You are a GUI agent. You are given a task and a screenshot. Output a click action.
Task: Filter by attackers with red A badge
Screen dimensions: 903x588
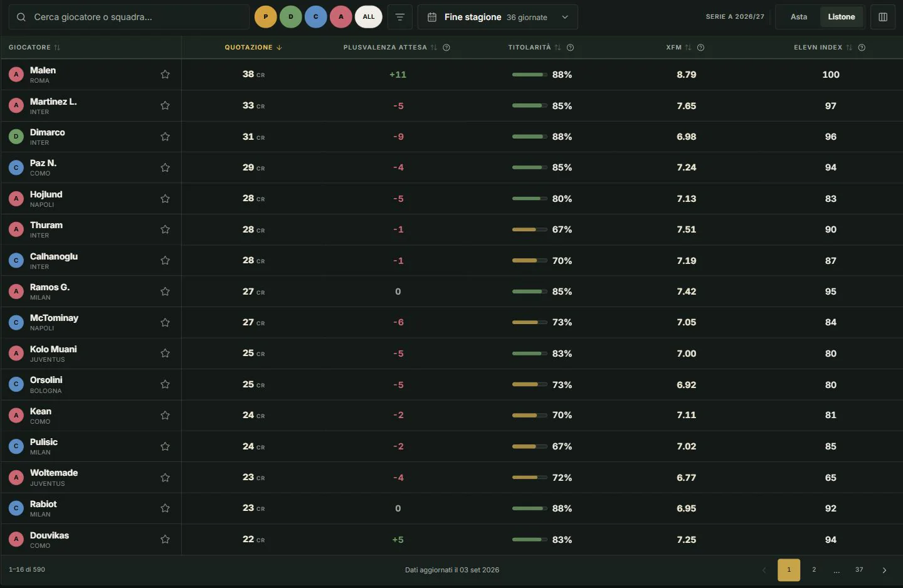341,17
